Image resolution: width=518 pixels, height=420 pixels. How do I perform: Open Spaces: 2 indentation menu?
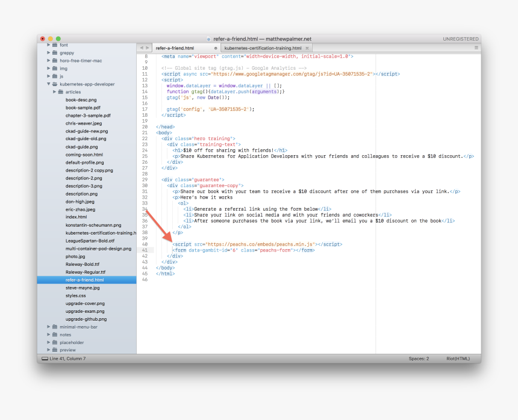[x=419, y=359]
